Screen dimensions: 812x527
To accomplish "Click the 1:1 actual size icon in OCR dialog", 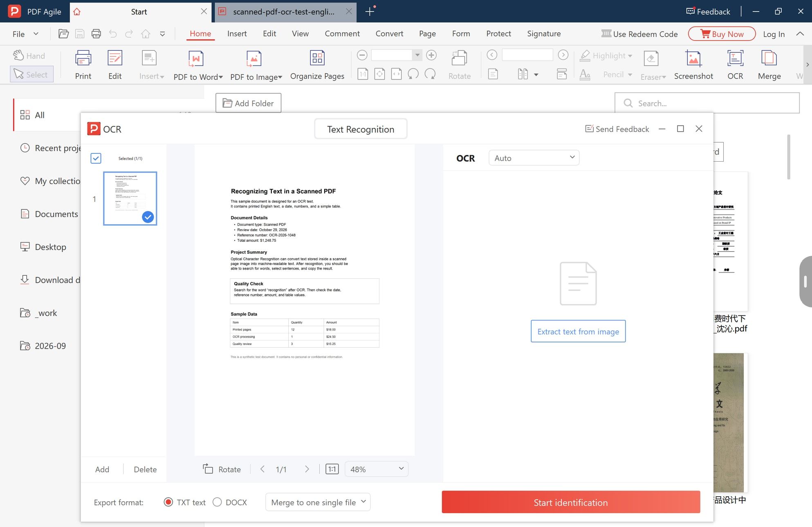I will pyautogui.click(x=332, y=469).
